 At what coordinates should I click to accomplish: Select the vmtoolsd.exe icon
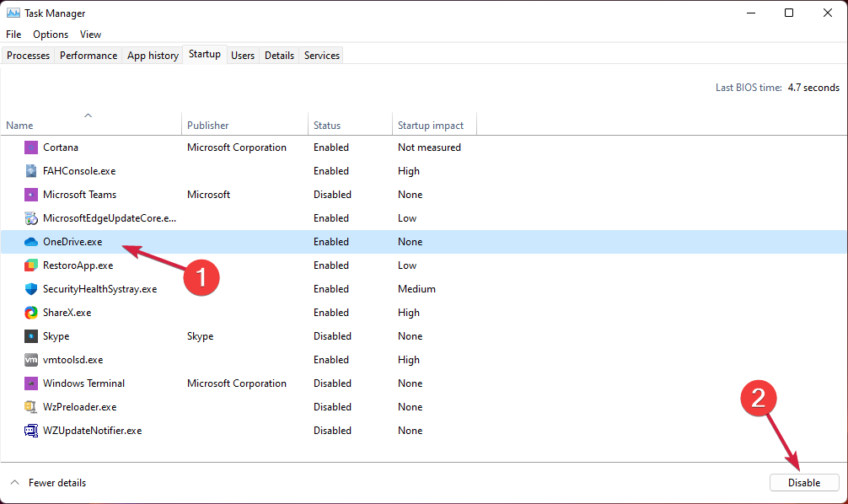(31, 360)
